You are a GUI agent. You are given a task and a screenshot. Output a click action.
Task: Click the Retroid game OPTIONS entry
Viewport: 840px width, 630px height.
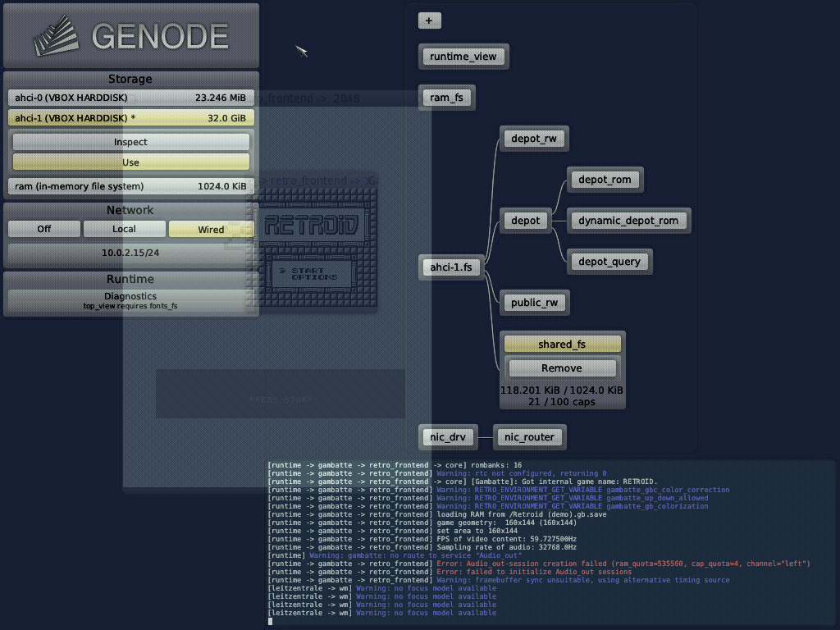click(314, 277)
